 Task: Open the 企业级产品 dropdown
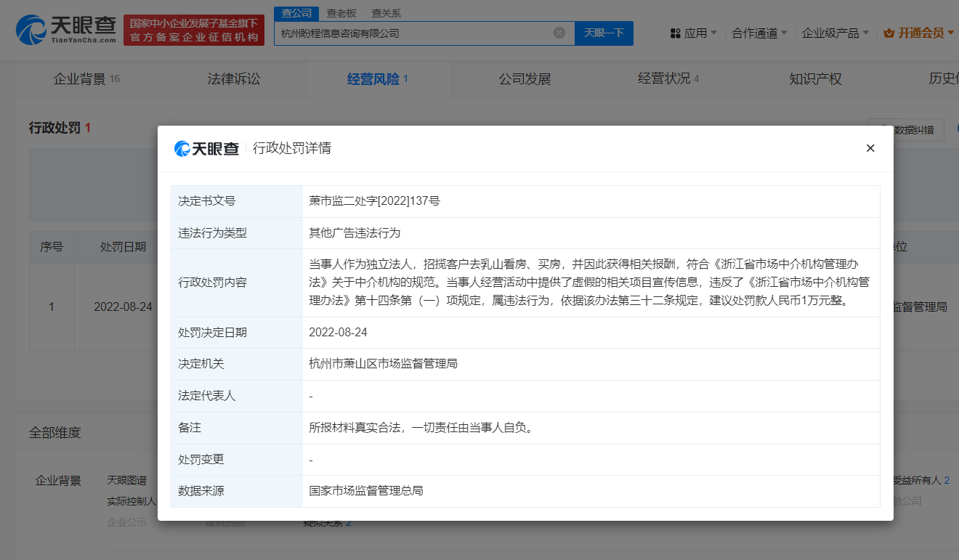coord(835,33)
